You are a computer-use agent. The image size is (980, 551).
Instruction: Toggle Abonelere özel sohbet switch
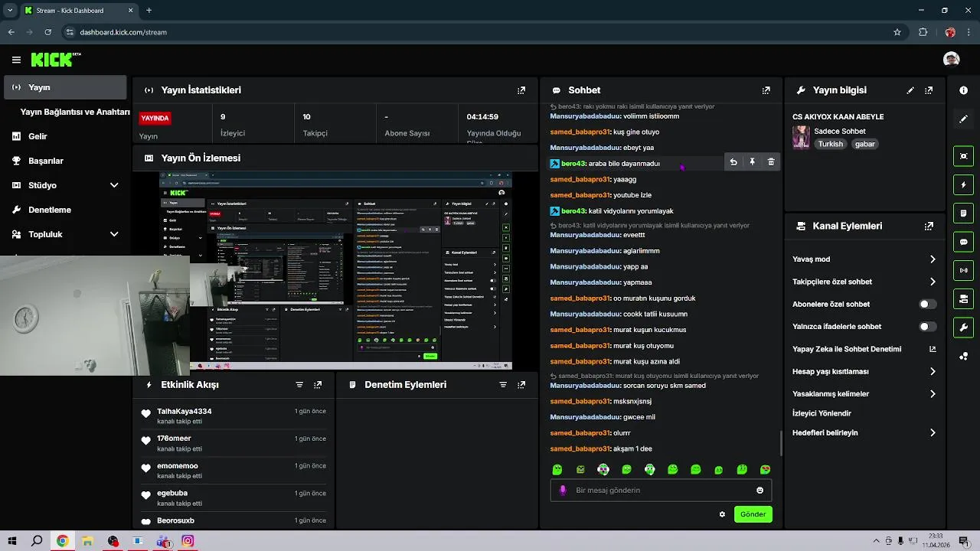coord(927,304)
